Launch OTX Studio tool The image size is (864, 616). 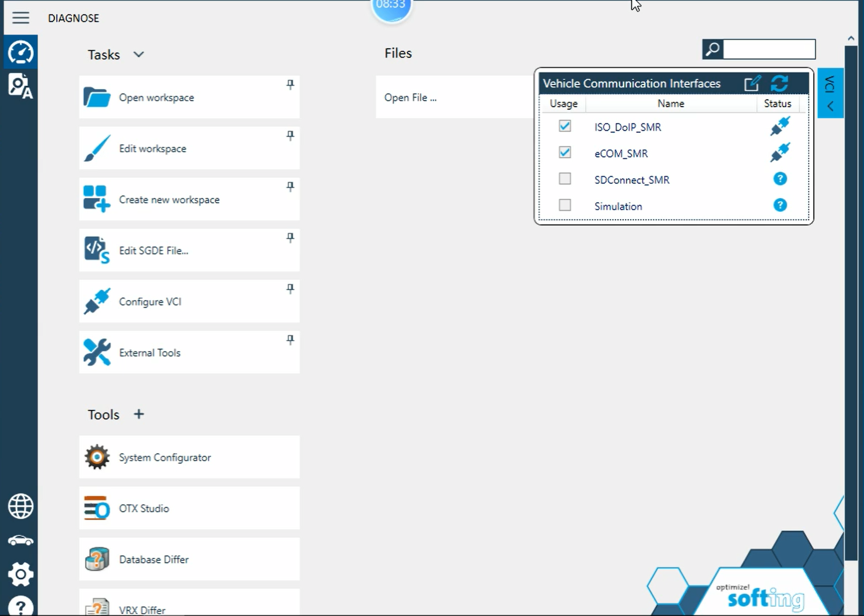[189, 508]
